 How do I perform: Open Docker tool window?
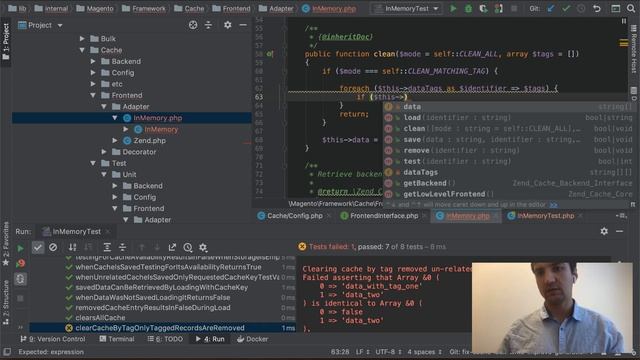pyautogui.click(x=252, y=339)
